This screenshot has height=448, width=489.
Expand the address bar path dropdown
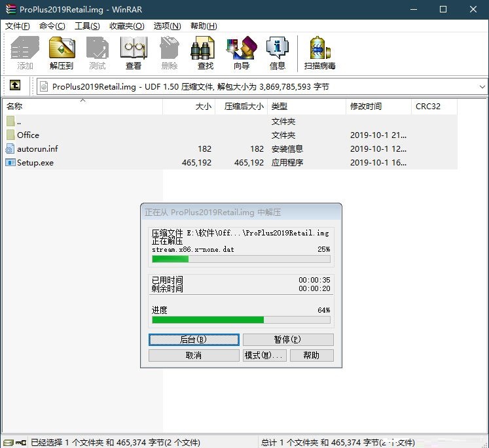coord(482,86)
